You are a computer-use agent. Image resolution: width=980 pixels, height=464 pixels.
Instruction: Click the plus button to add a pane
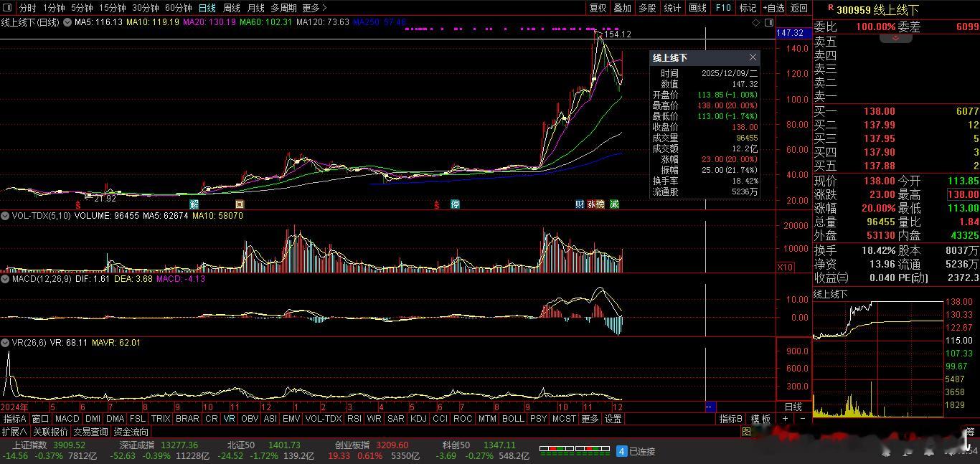pyautogui.click(x=786, y=418)
